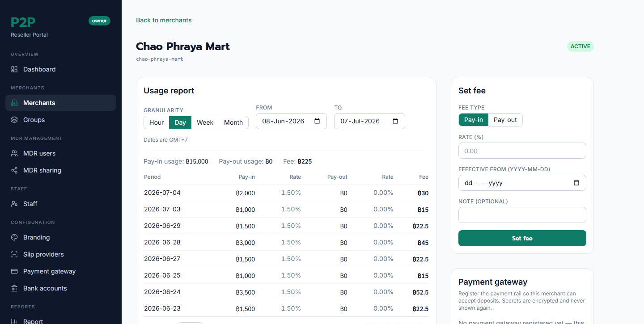This screenshot has height=324, width=644.
Task: Click the Pay-in column header
Action: [x=247, y=177]
